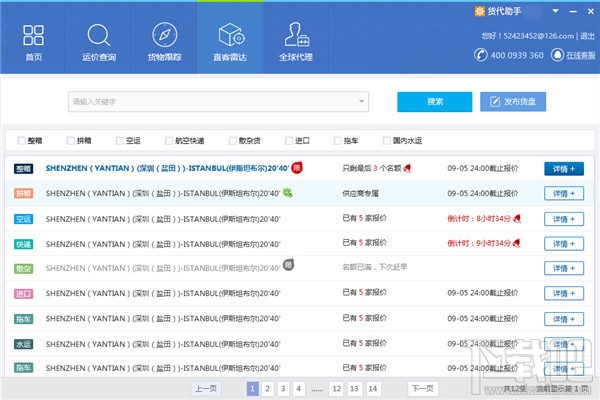
Task: Enable the 航空快递 checkbox
Action: pyautogui.click(x=169, y=140)
